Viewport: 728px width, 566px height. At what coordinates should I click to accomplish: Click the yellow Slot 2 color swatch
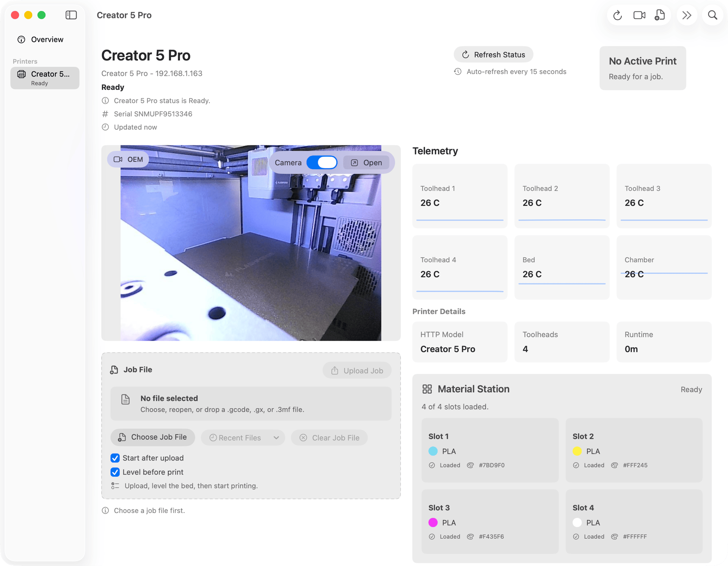pyautogui.click(x=577, y=451)
